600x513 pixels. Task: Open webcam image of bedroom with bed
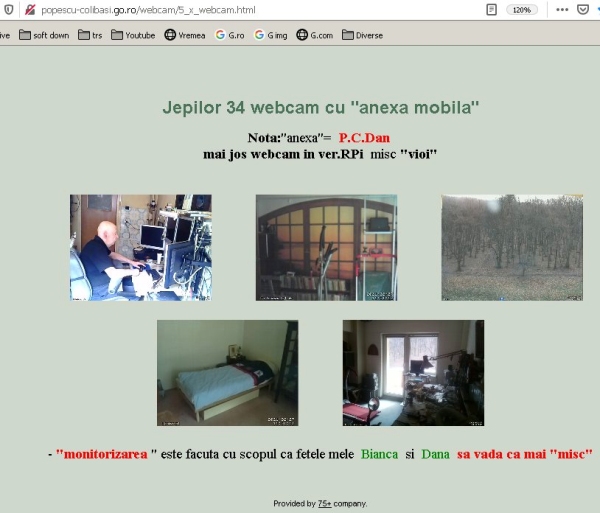point(227,372)
